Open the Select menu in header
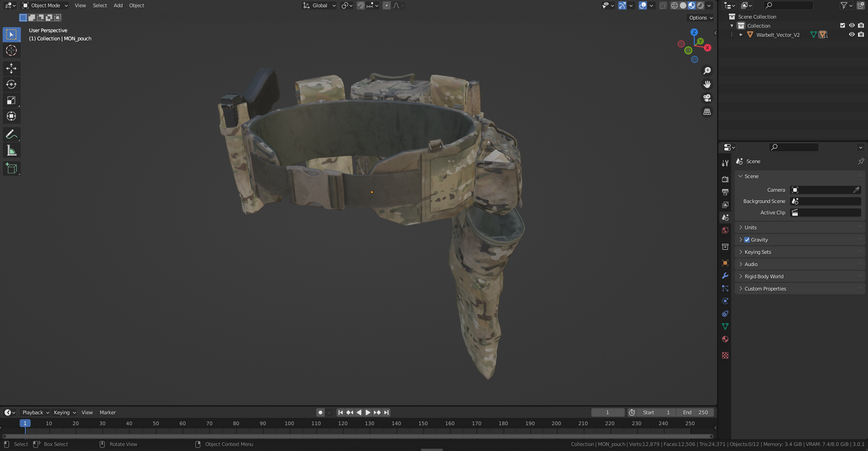868x451 pixels. tap(100, 5)
